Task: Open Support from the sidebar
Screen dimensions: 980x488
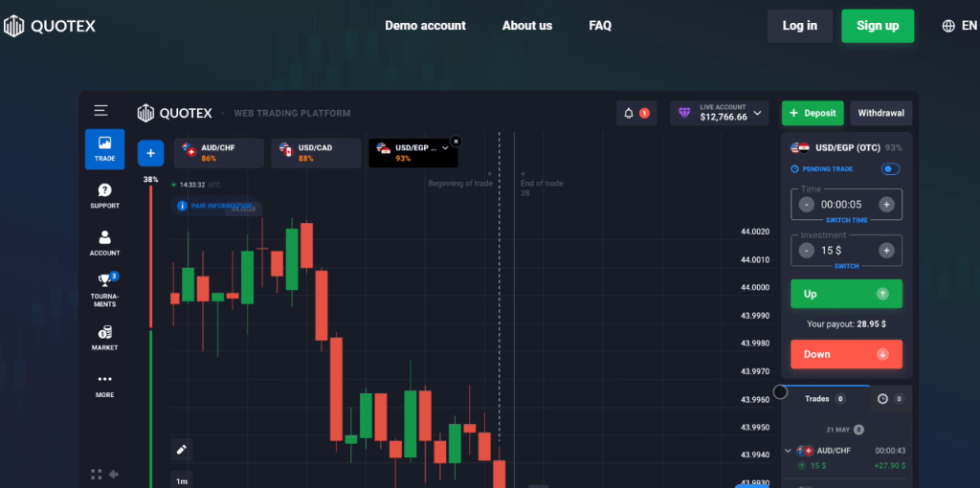Action: (104, 196)
